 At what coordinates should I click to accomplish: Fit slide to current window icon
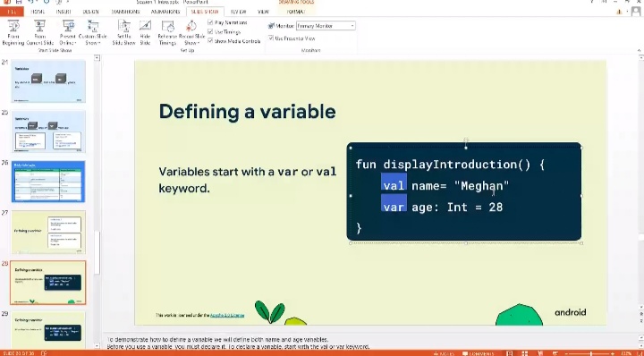tap(639, 353)
